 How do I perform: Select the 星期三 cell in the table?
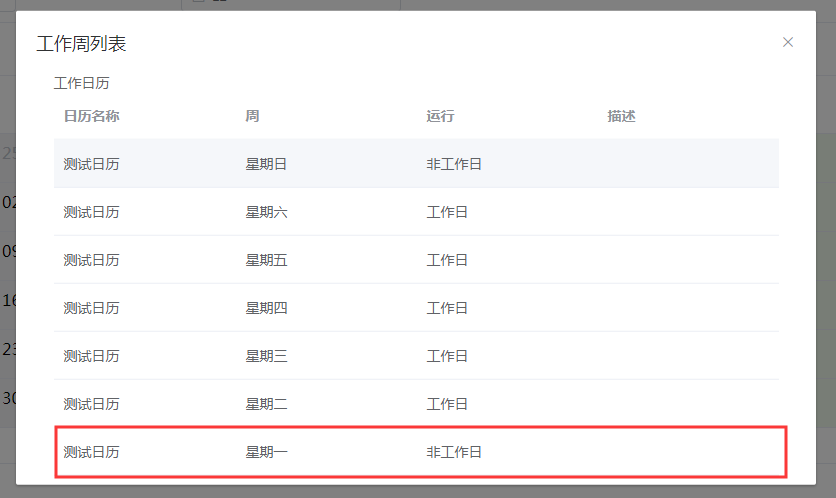click(x=266, y=356)
